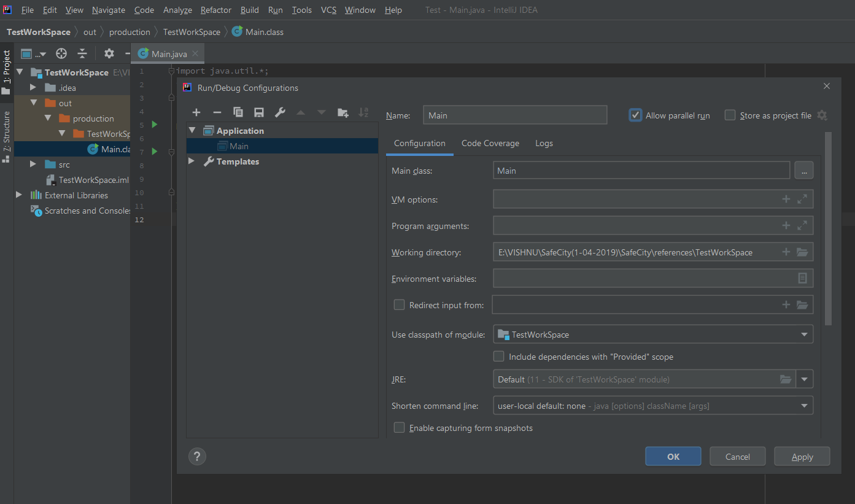Click the Copy Configuration icon
Screen dimensions: 855x504
[x=238, y=112]
